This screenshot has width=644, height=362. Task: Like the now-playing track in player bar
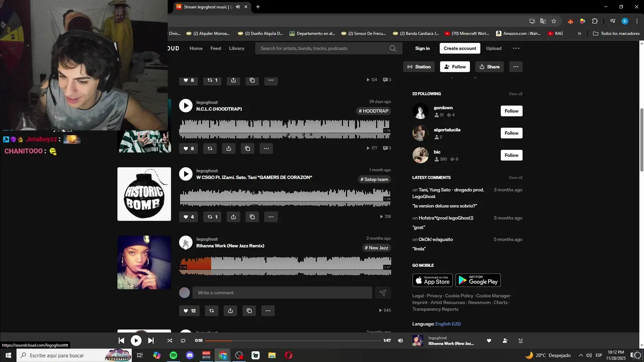tap(489, 340)
